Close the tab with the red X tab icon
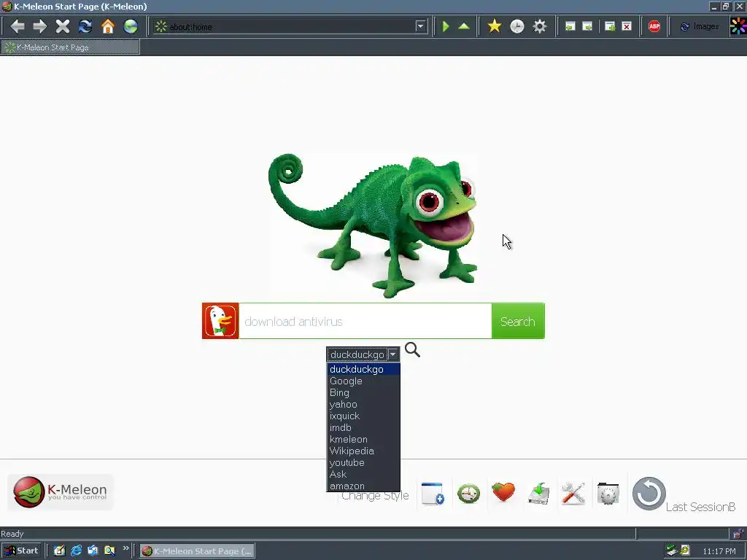747x560 pixels. coord(627,26)
